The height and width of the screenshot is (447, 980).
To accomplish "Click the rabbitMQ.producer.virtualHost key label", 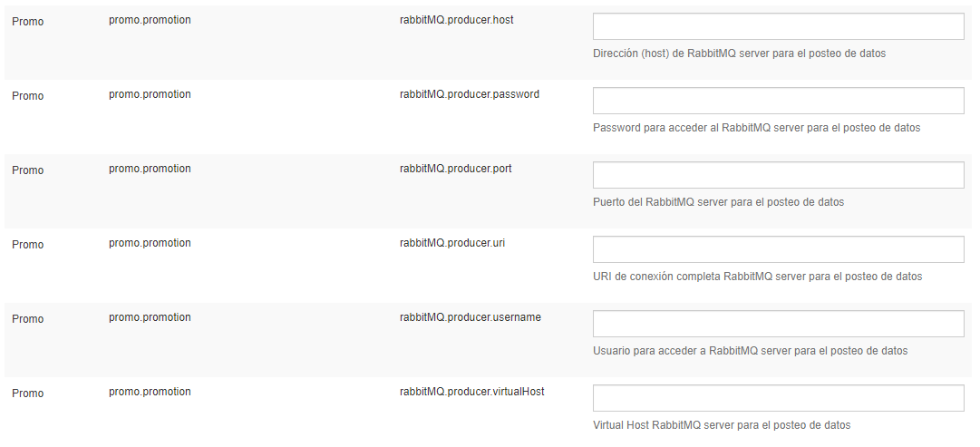I will [471, 392].
